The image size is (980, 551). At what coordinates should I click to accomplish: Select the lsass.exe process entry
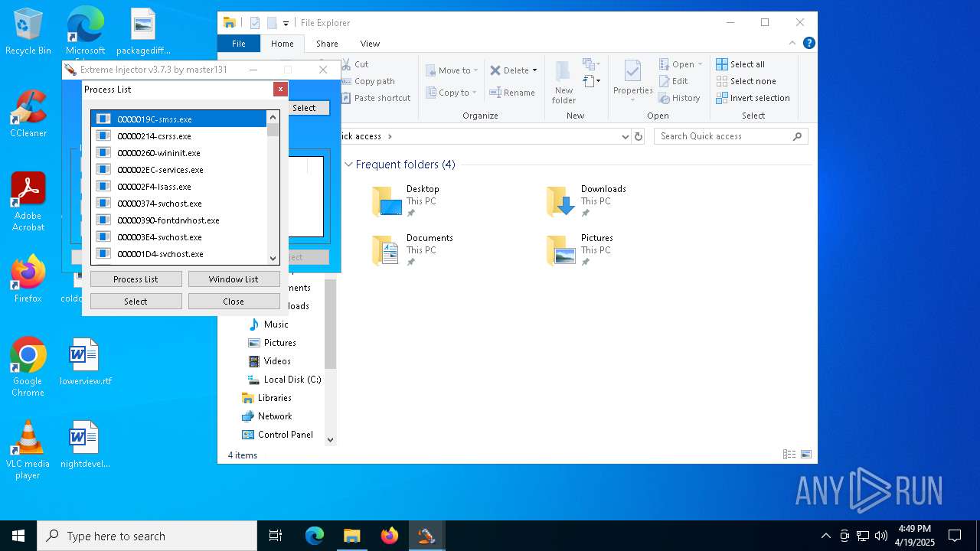tap(179, 187)
